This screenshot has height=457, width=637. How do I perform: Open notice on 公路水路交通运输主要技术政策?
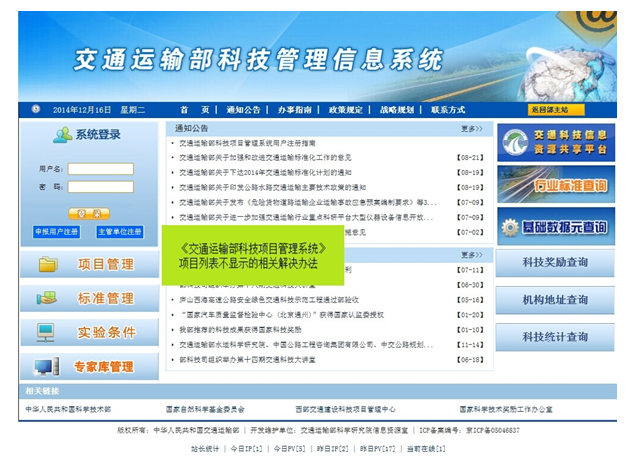(273, 188)
